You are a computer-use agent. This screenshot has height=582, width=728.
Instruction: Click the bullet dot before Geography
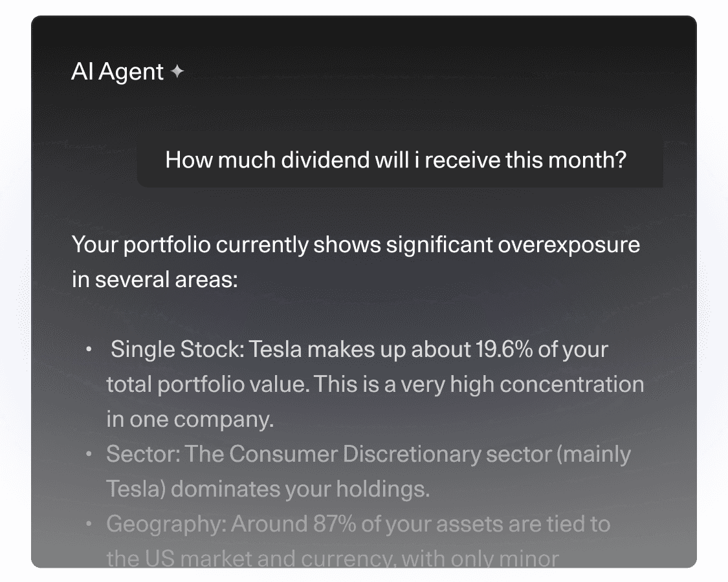89,524
